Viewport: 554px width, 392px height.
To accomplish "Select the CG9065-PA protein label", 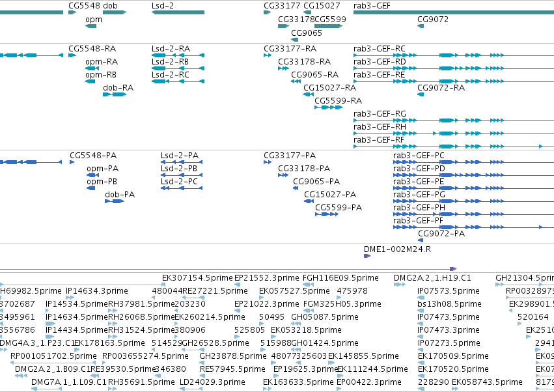I will tap(316, 182).
